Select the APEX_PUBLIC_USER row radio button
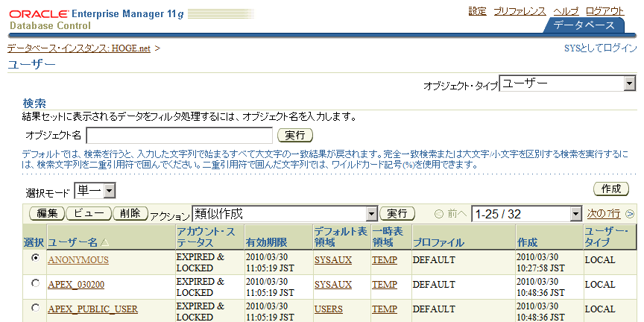The width and height of the screenshot is (644, 322). tap(35, 308)
